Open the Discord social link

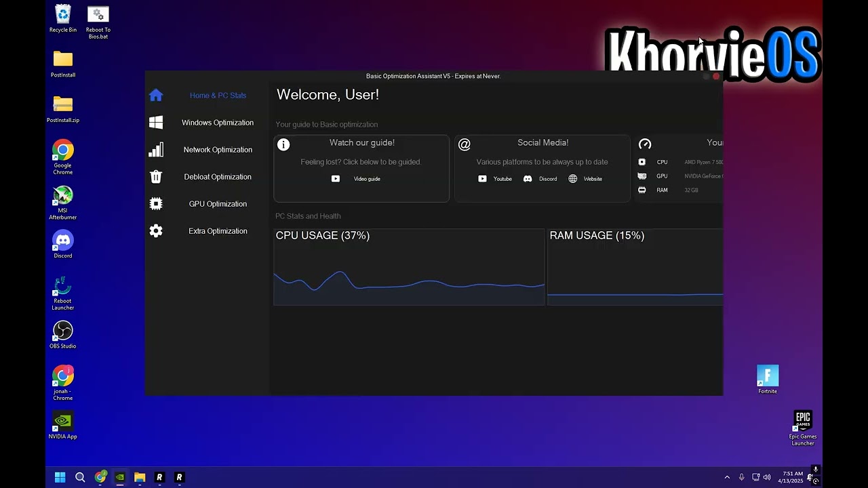[548, 179]
